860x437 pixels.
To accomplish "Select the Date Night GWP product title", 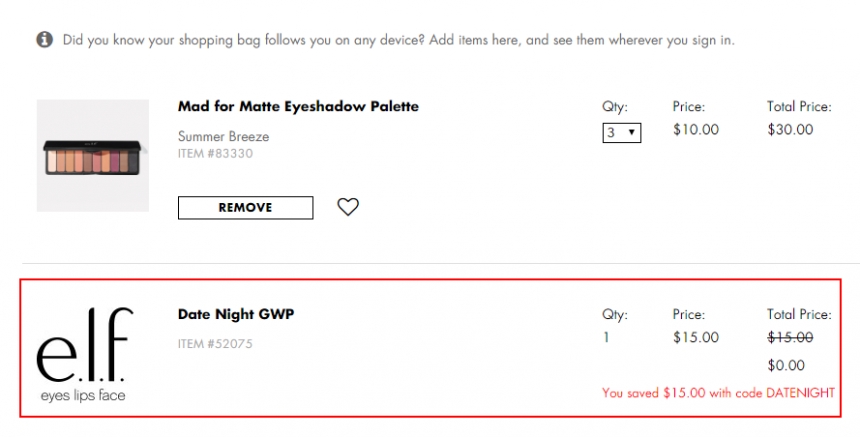I will point(236,314).
